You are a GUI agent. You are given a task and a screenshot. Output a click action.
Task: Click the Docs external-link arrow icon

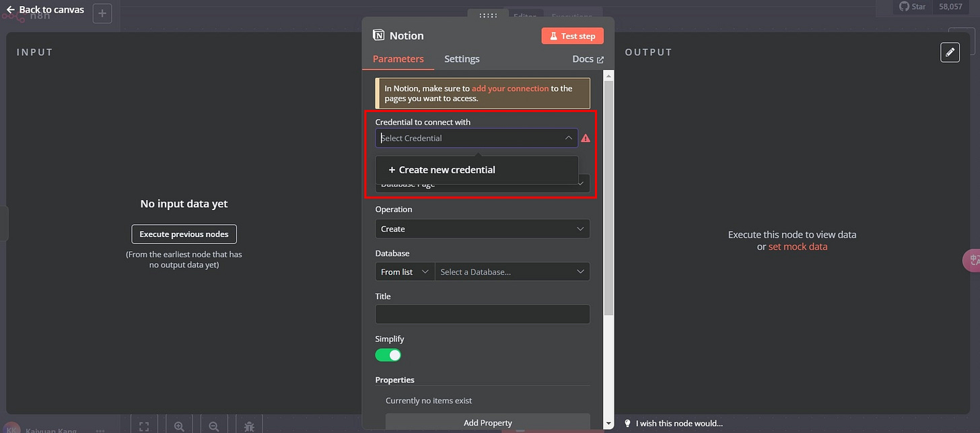(x=600, y=59)
